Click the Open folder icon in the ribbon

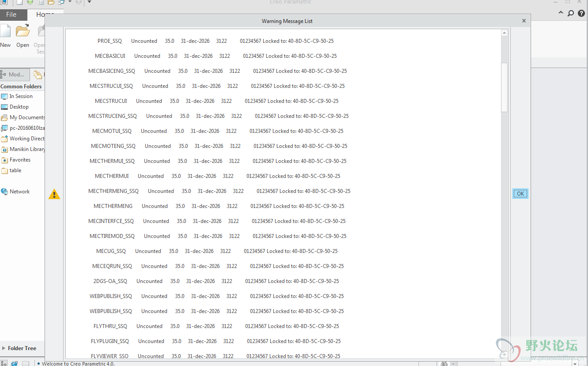click(23, 31)
